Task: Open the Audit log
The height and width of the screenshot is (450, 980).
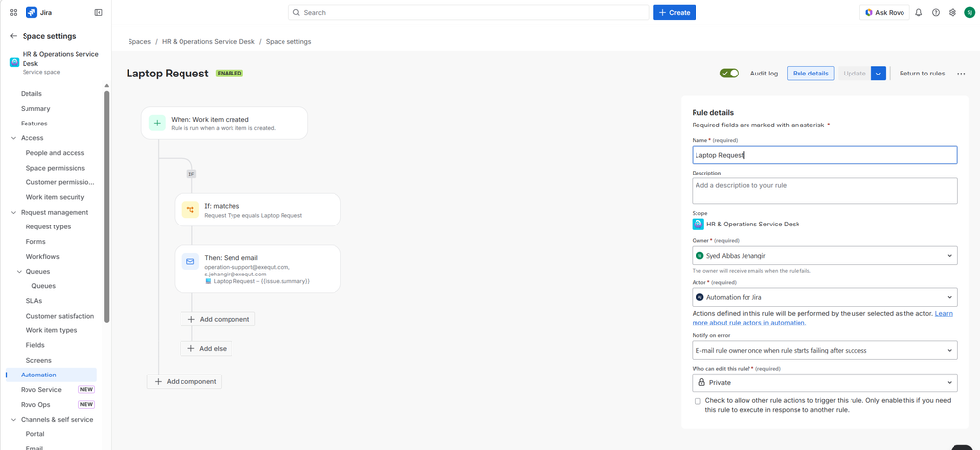Action: [764, 74]
